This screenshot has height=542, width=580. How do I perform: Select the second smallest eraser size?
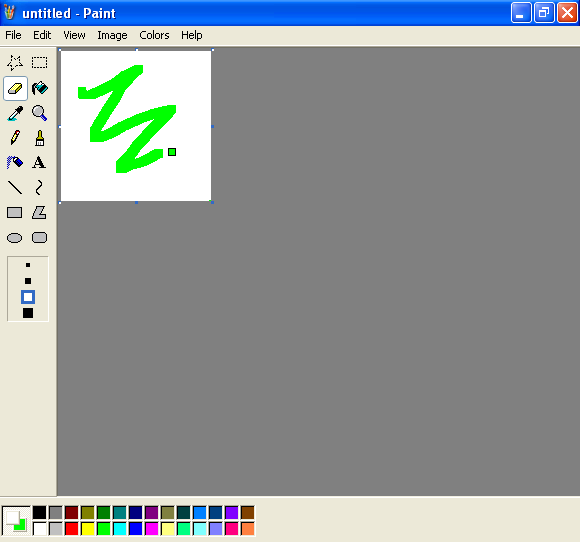[x=28, y=281]
